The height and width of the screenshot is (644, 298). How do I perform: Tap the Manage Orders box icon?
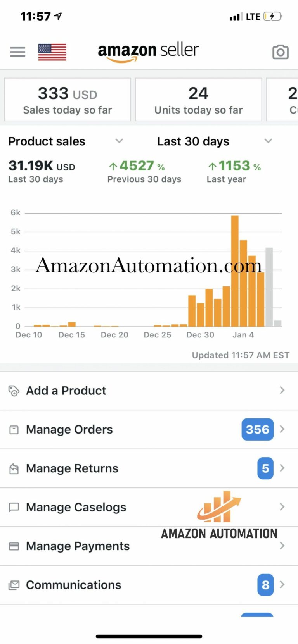(14, 429)
